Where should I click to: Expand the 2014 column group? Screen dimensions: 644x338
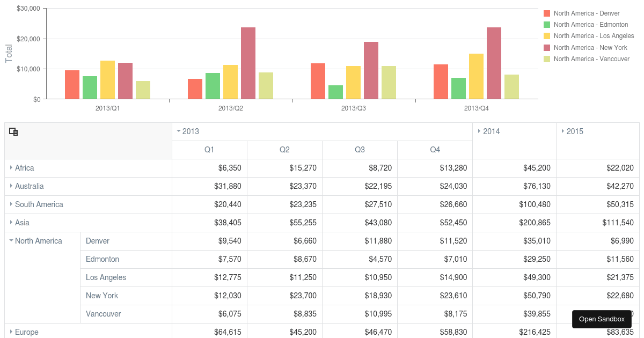479,131
